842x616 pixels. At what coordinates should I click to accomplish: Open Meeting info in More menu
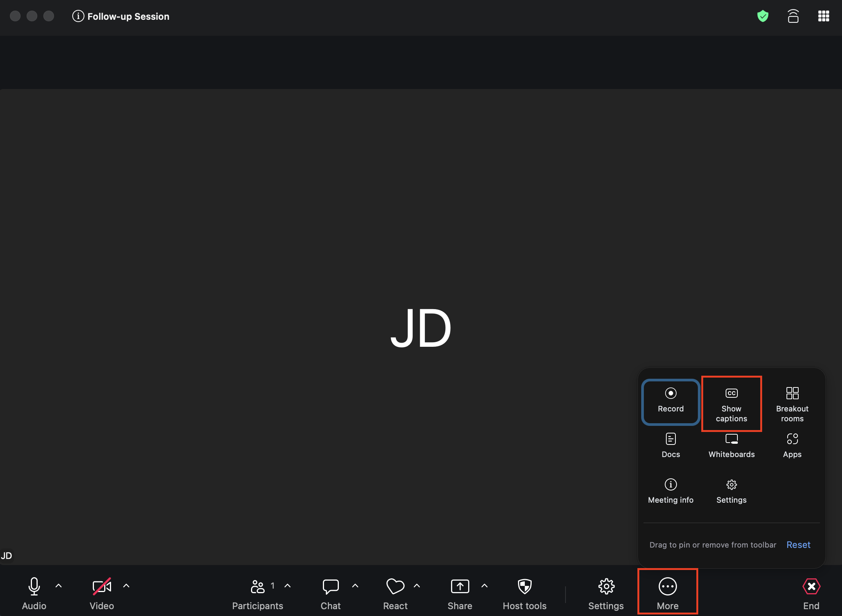pyautogui.click(x=671, y=491)
